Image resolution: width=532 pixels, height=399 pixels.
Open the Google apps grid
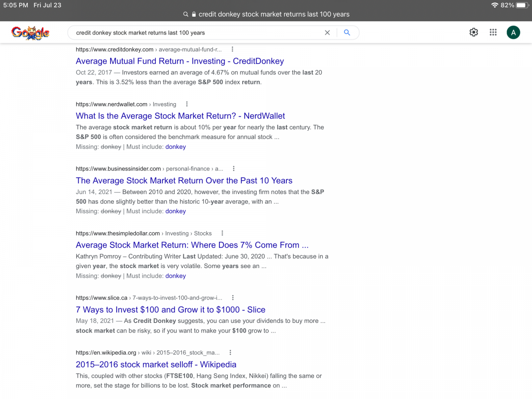coord(493,32)
